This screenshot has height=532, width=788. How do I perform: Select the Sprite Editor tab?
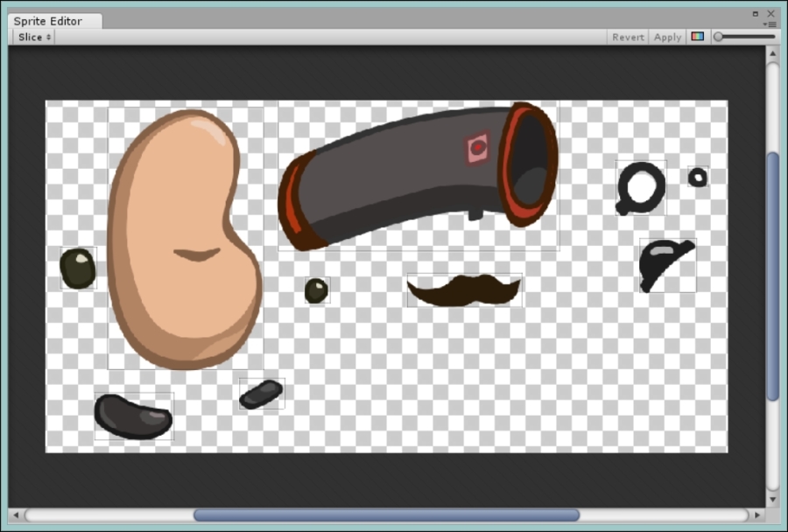(55, 21)
